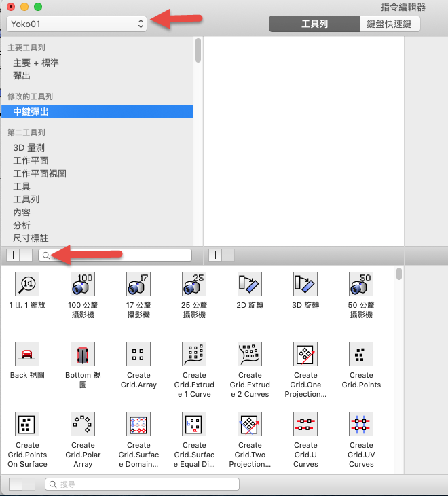Select the 工作平面視圖 toolbar entry
Screen dimensions: 448x496
click(39, 174)
